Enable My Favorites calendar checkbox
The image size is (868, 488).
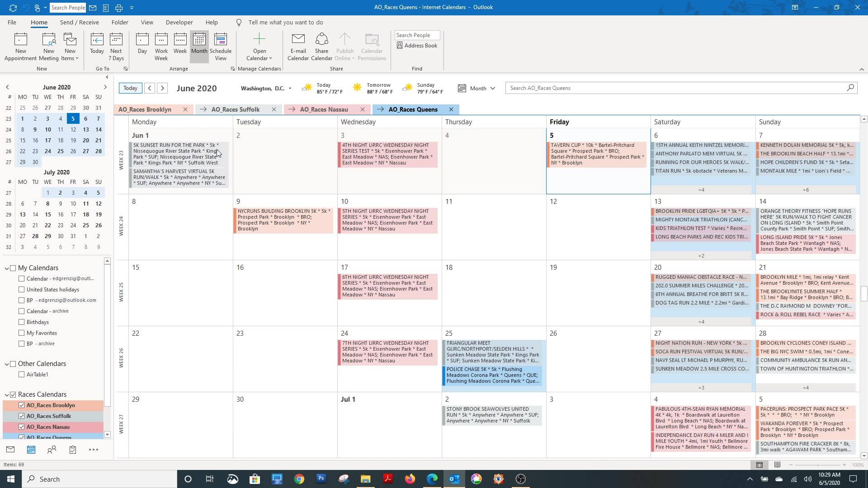point(21,333)
